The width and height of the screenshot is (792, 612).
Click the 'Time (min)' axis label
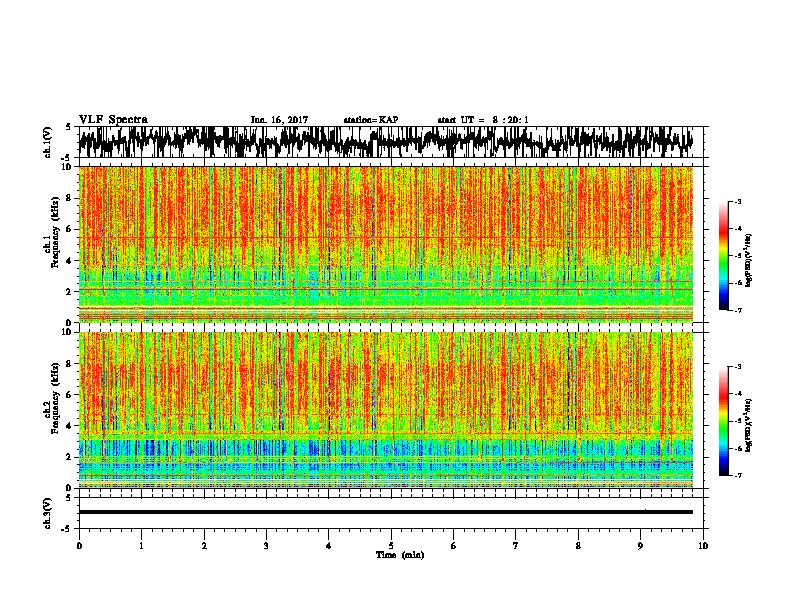point(400,555)
